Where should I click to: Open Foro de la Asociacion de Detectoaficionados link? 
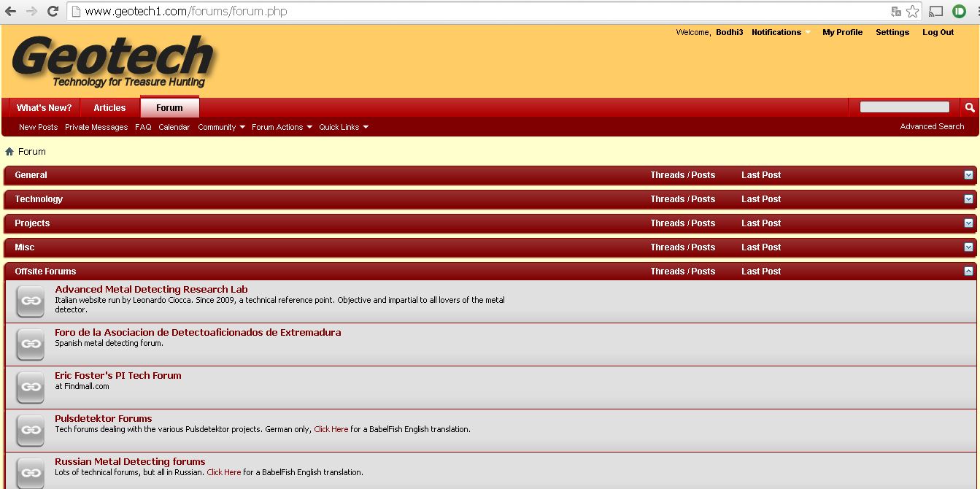[198, 333]
